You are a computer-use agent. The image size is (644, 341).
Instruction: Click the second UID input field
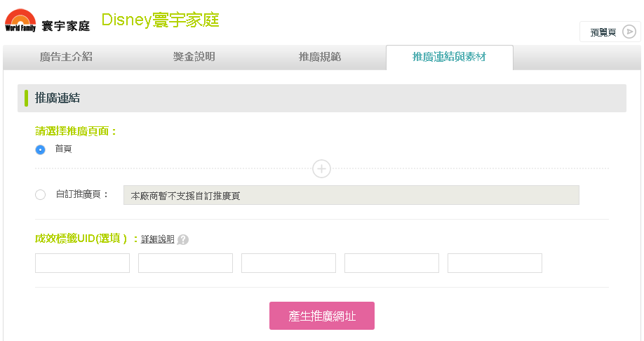click(185, 263)
